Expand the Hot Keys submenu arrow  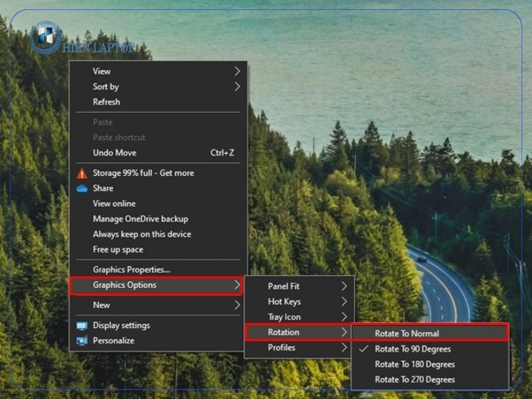click(344, 301)
